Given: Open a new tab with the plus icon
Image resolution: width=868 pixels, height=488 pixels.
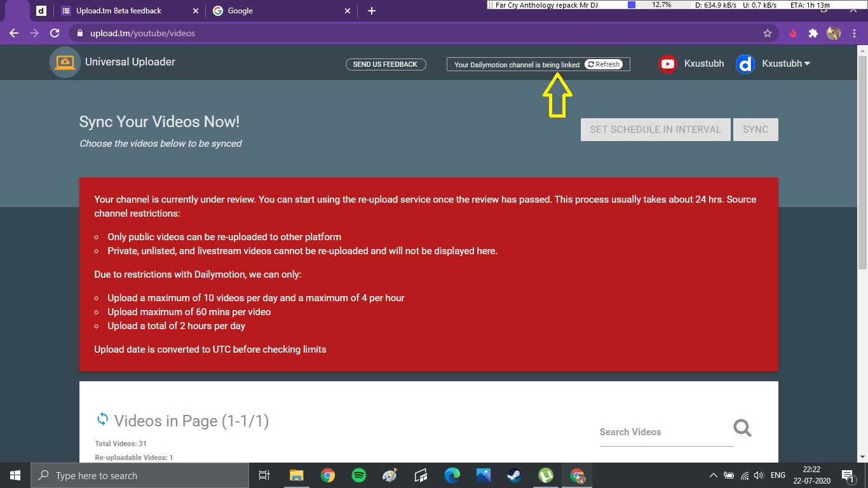Looking at the screenshot, I should tap(372, 11).
